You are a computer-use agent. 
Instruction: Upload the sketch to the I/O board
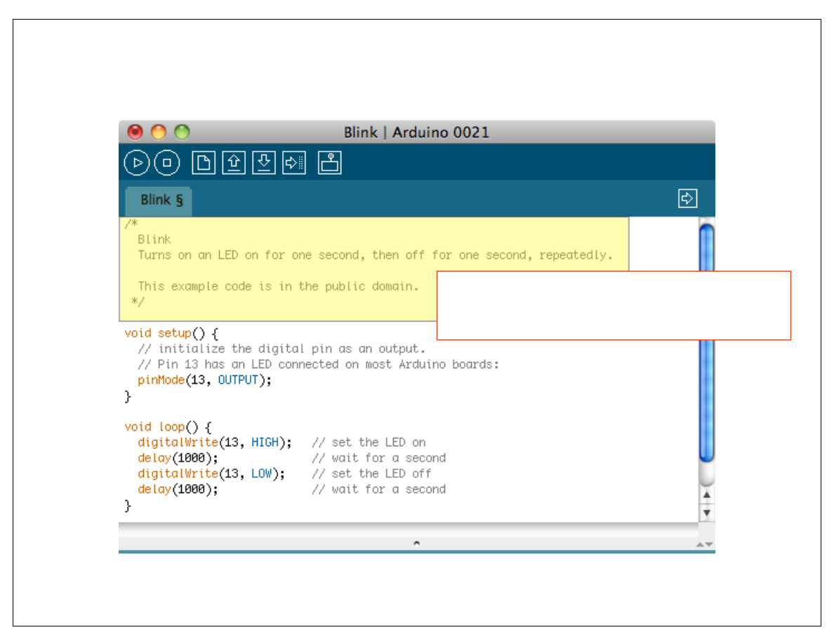pyautogui.click(x=293, y=163)
